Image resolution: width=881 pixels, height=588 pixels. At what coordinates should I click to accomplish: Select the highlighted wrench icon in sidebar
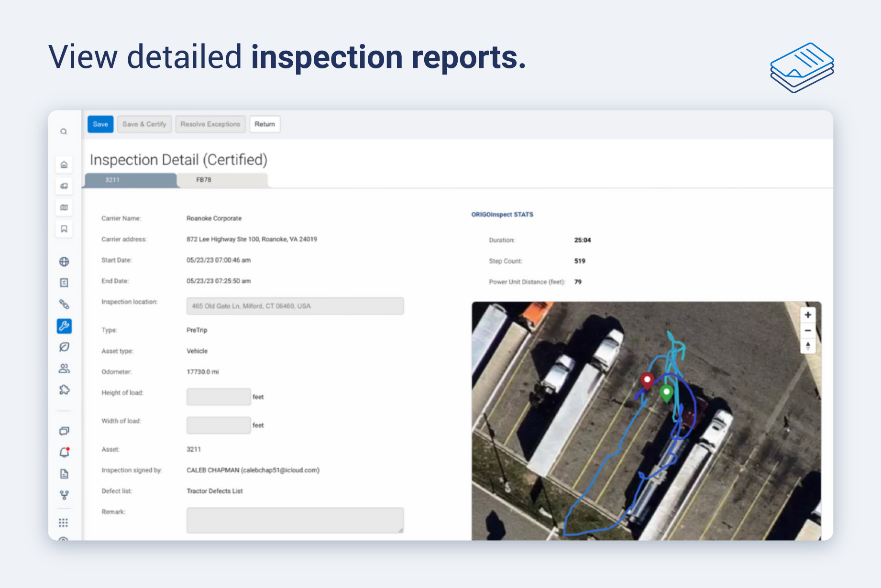coord(64,326)
